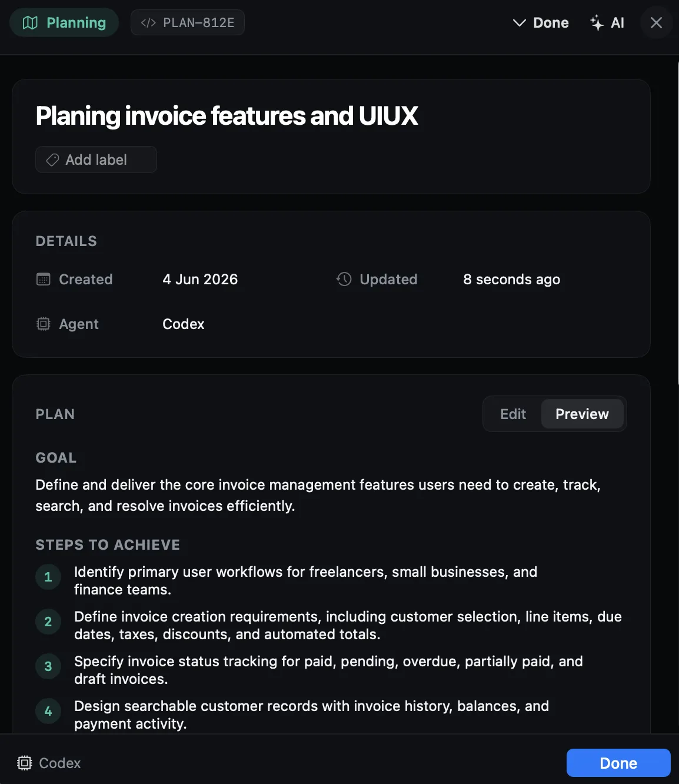Image resolution: width=679 pixels, height=784 pixels.
Task: Click the blue Done button
Action: click(618, 763)
